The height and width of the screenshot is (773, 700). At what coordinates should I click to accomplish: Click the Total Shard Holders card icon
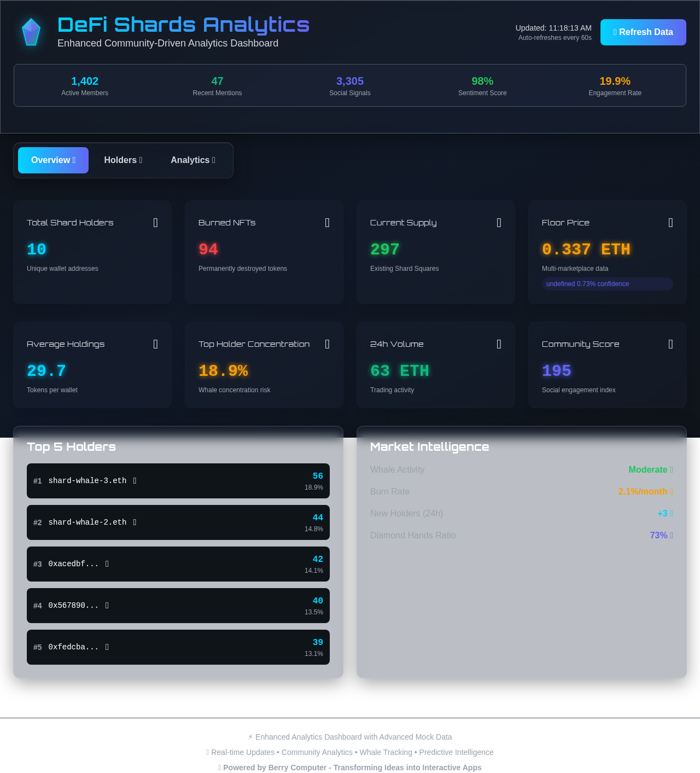click(155, 222)
